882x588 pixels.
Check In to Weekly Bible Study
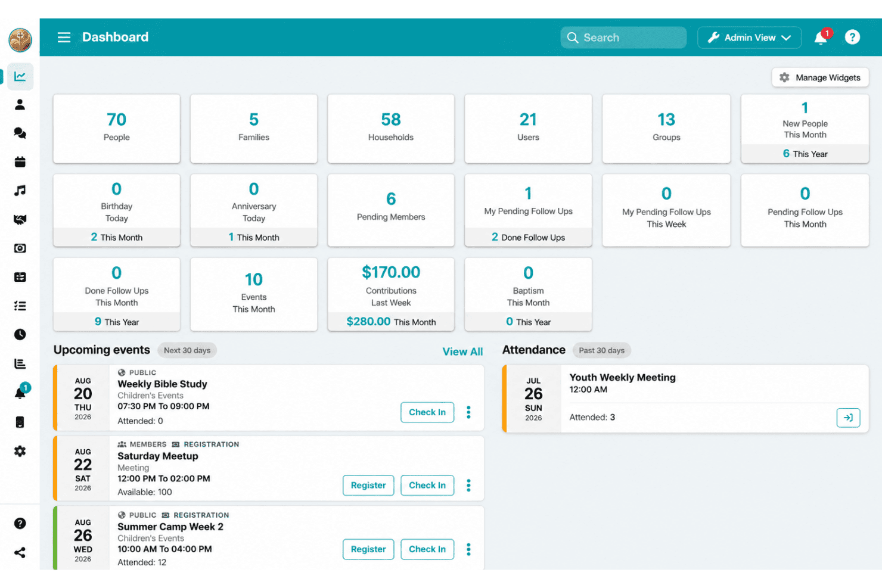click(x=427, y=412)
